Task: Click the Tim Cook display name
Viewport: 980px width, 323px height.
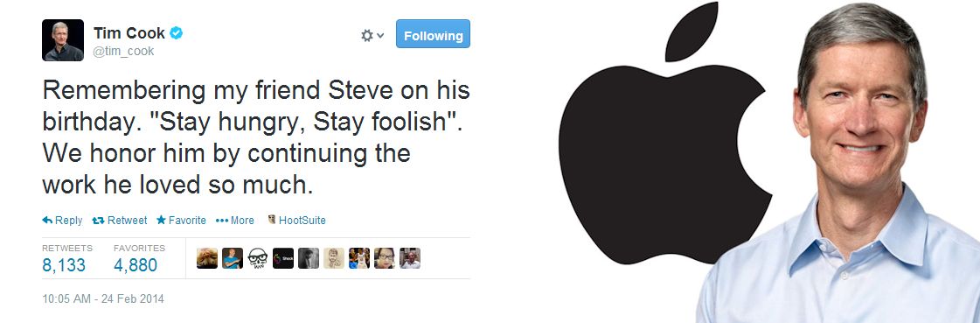Action: (129, 33)
